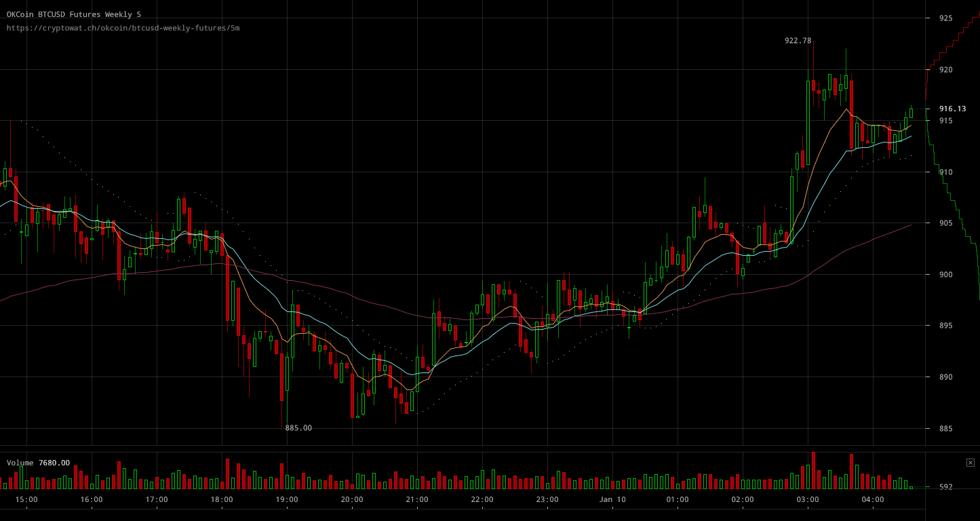The height and width of the screenshot is (521, 980).
Task: Click the 21:00 time axis label
Action: (417, 500)
